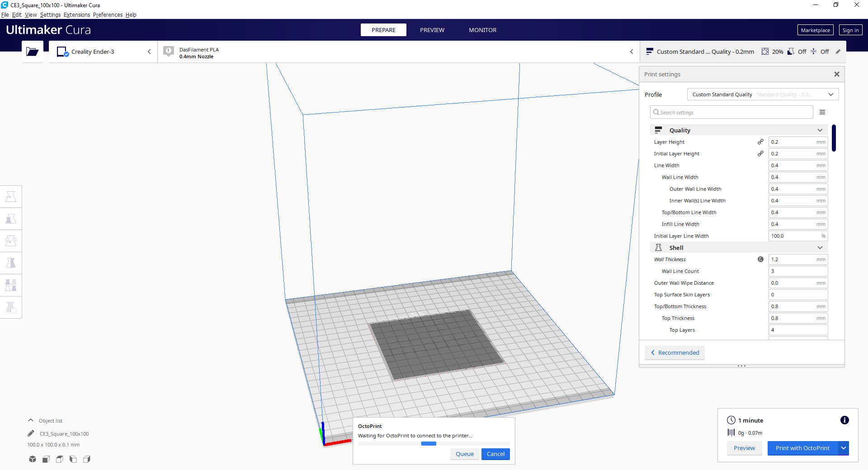Edit the Top Layers value field

point(798,330)
